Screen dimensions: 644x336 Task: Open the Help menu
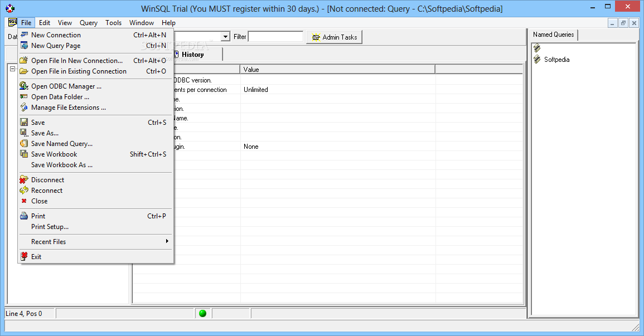[168, 22]
